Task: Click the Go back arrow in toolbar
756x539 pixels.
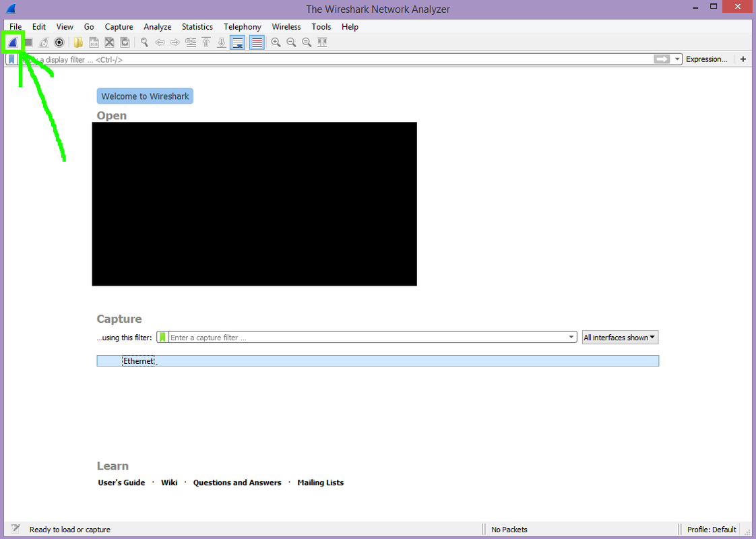Action: pyautogui.click(x=160, y=42)
